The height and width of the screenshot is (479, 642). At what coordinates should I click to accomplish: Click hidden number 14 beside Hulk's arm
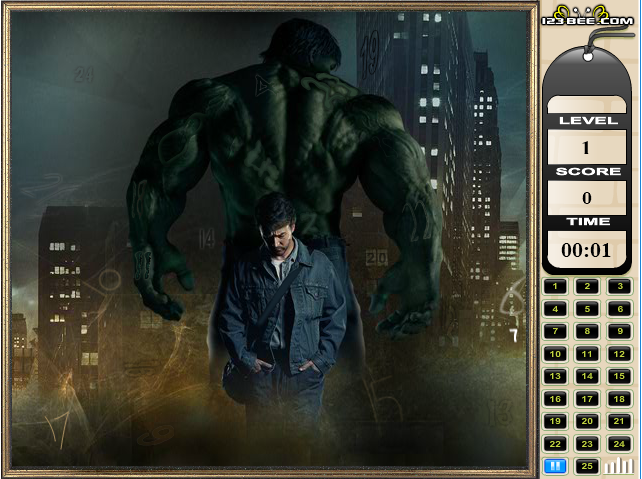[206, 239]
